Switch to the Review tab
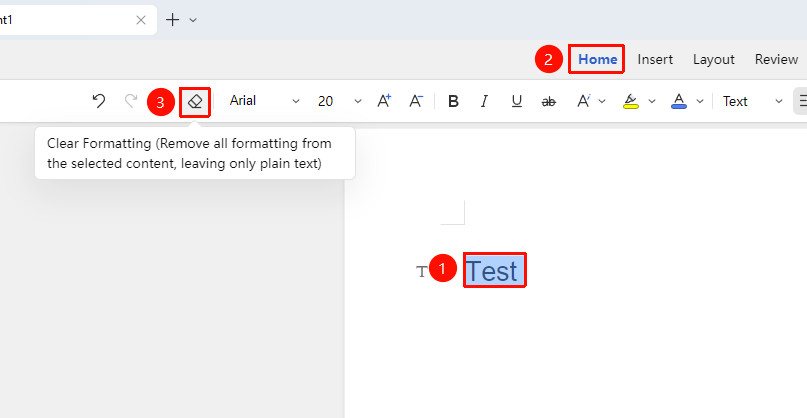This screenshot has width=807, height=418. [776, 59]
